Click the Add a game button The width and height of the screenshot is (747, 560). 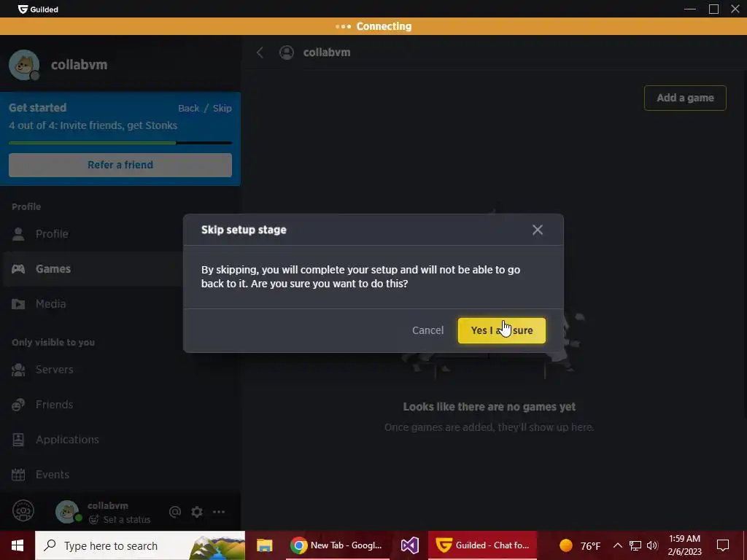pos(685,98)
